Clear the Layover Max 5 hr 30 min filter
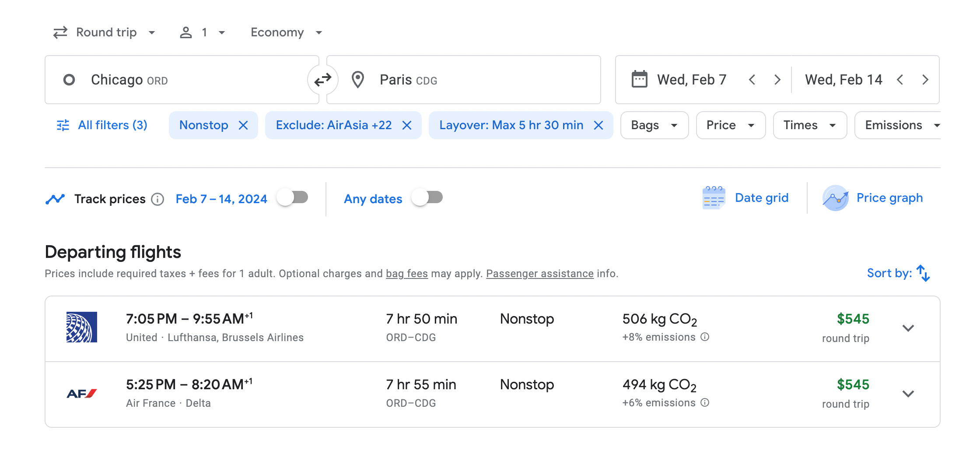980x472 pixels. (598, 126)
